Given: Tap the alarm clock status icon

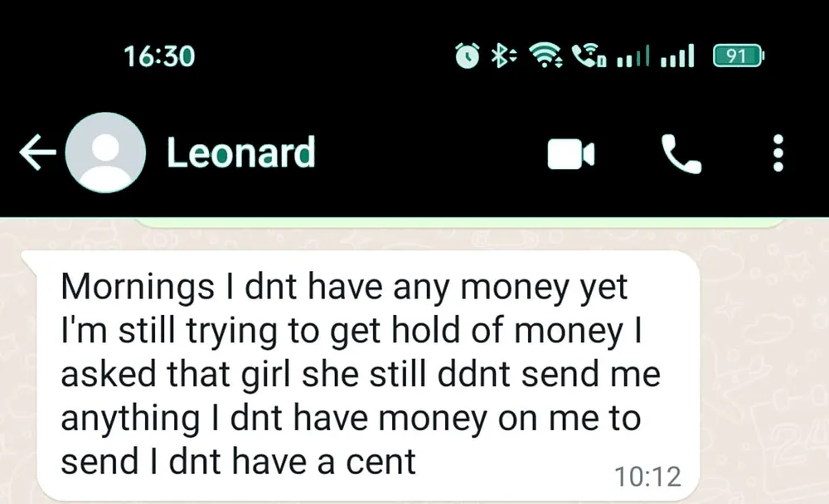Looking at the screenshot, I should pos(468,56).
